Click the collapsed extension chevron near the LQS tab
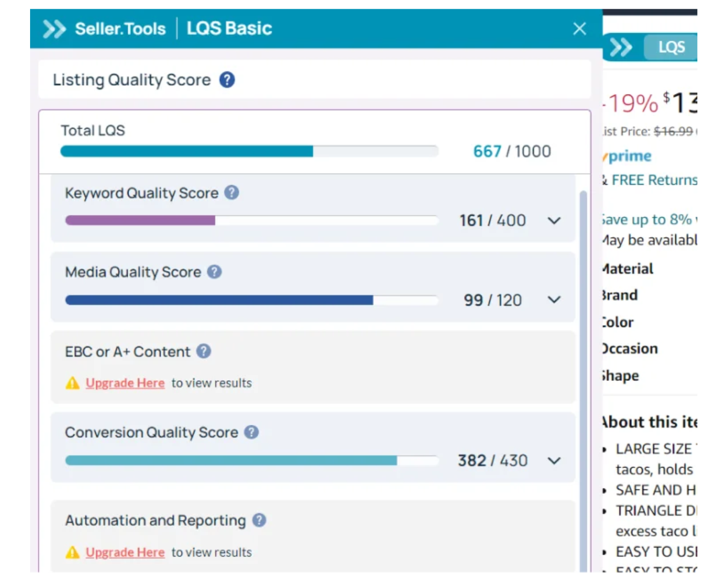 pyautogui.click(x=620, y=47)
